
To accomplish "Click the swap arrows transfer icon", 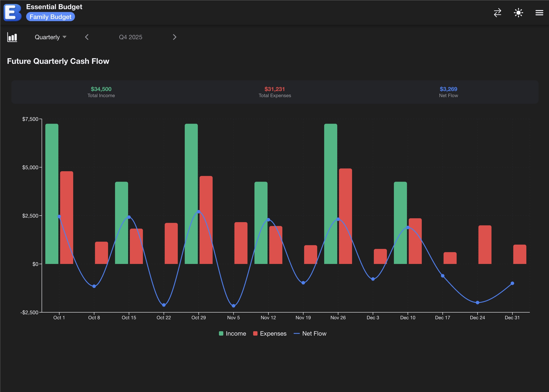I will (498, 13).
